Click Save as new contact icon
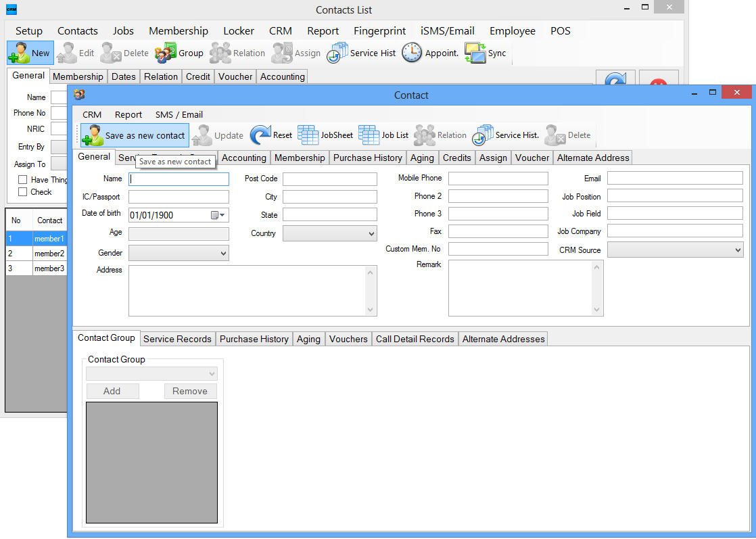Image resolution: width=756 pixels, height=539 pixels. pyautogui.click(x=93, y=135)
